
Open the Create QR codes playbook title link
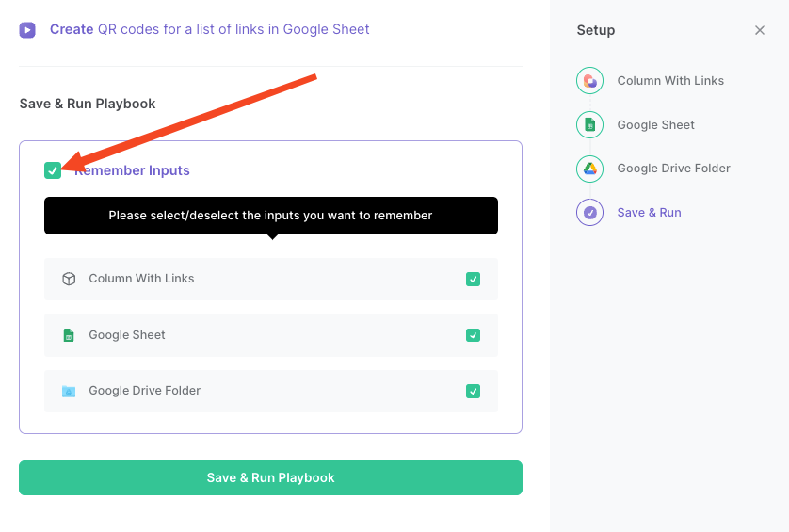(x=209, y=29)
